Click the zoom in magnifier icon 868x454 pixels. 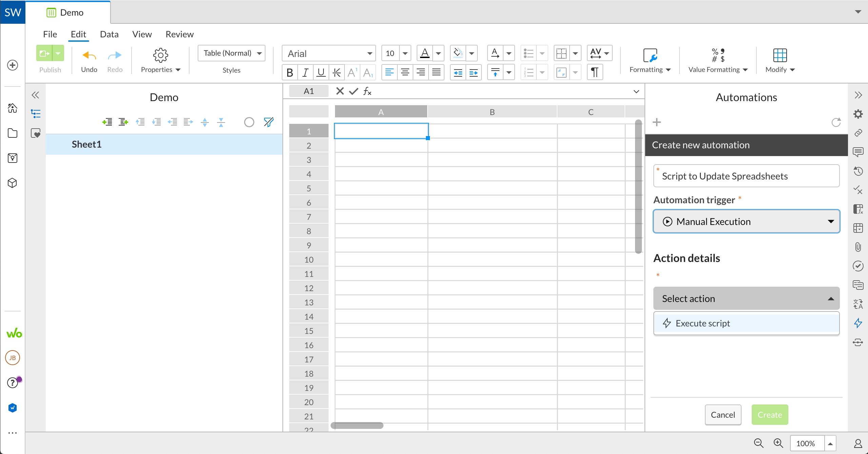click(x=778, y=443)
